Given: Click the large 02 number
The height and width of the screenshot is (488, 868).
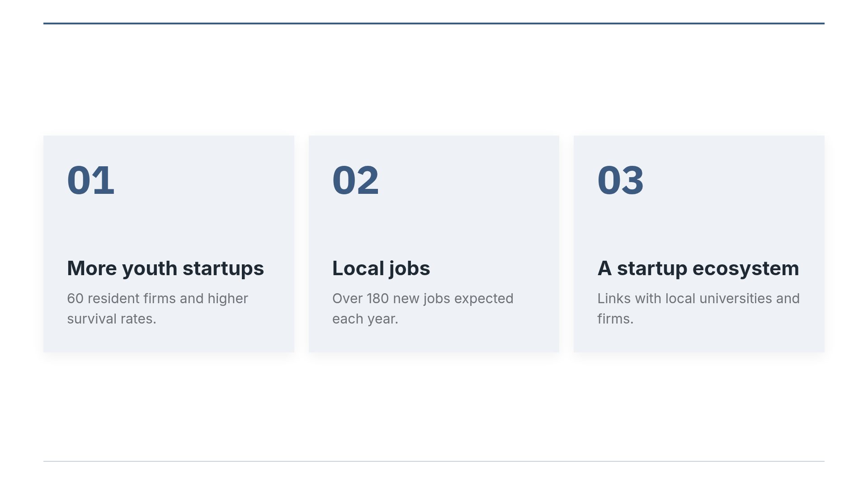Looking at the screenshot, I should pyautogui.click(x=355, y=180).
